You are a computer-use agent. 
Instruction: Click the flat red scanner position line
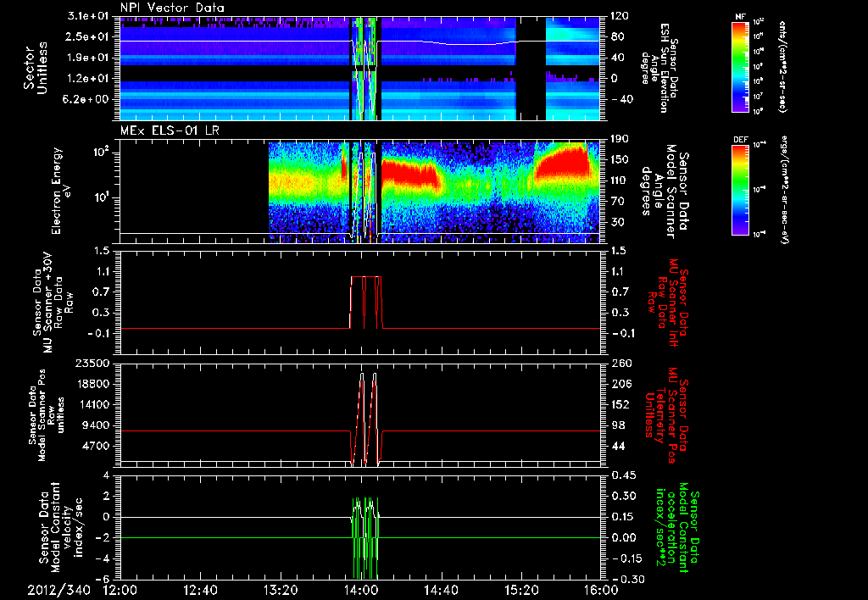coord(237,431)
